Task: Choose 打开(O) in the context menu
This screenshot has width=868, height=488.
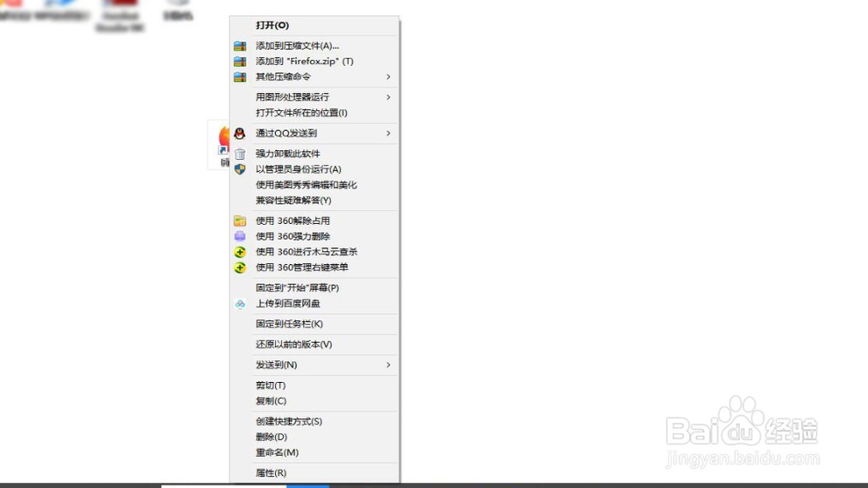Action: point(314,25)
